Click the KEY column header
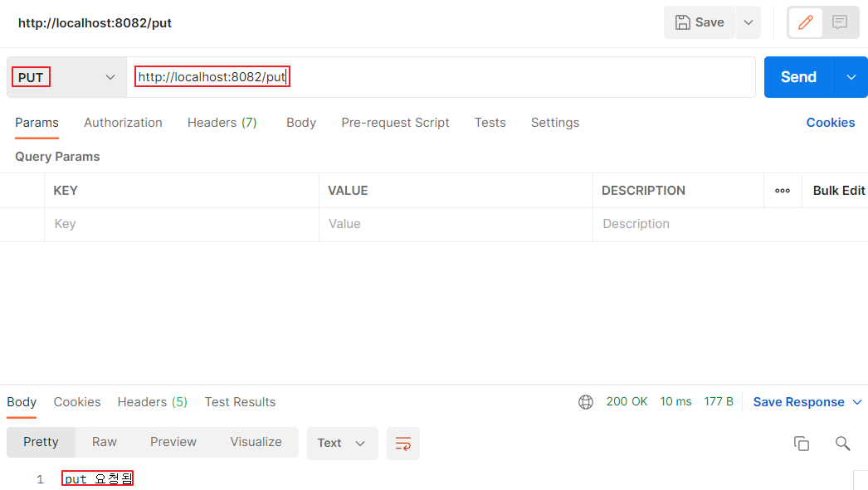The height and width of the screenshot is (490, 868). click(66, 191)
